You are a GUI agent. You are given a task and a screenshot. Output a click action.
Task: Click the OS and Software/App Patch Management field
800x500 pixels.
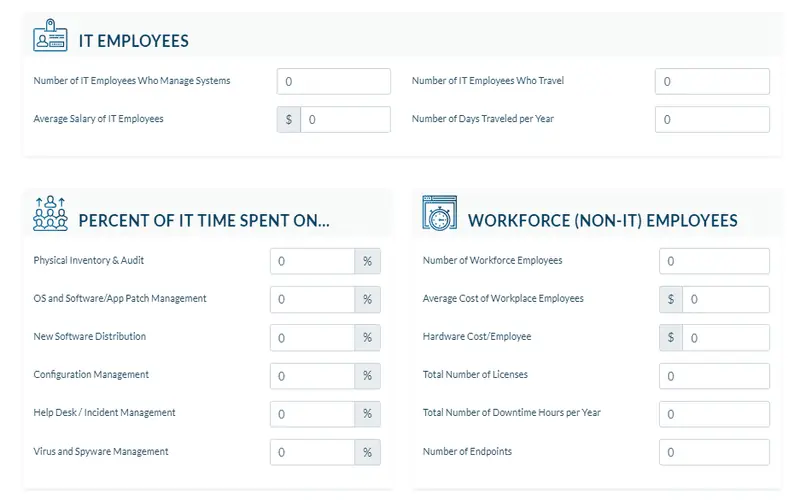point(312,299)
